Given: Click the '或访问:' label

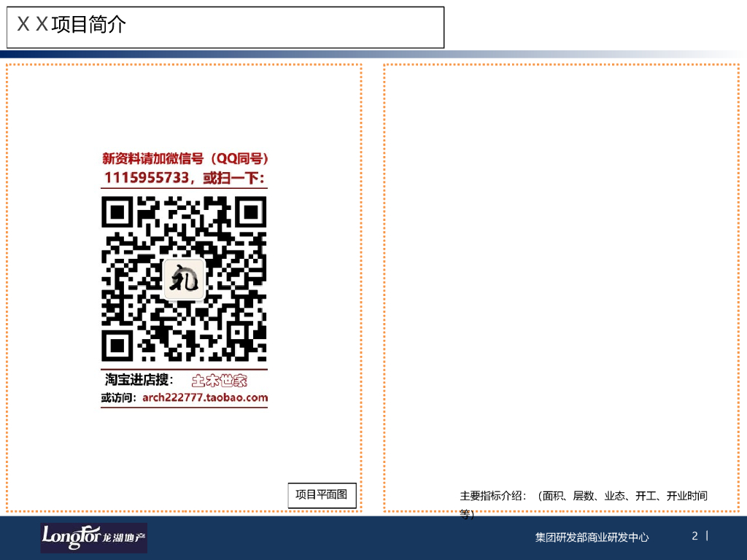Looking at the screenshot, I should pos(119,397).
